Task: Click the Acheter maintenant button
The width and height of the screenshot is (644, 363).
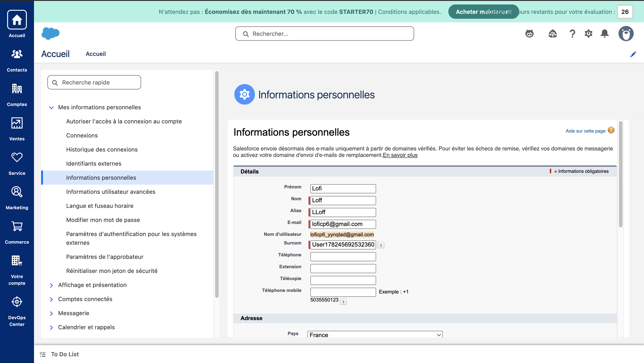Action: pyautogui.click(x=483, y=12)
